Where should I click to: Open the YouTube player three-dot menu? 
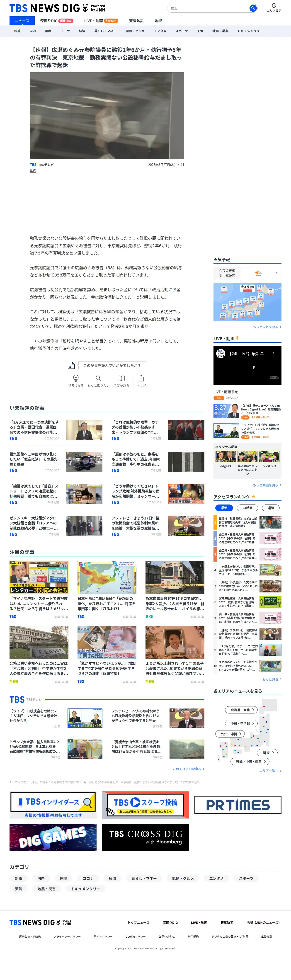[x=273, y=353]
